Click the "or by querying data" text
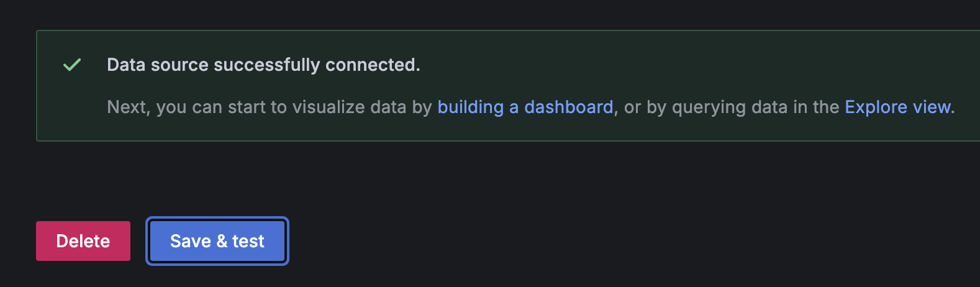This screenshot has width=980, height=287. pos(702,107)
